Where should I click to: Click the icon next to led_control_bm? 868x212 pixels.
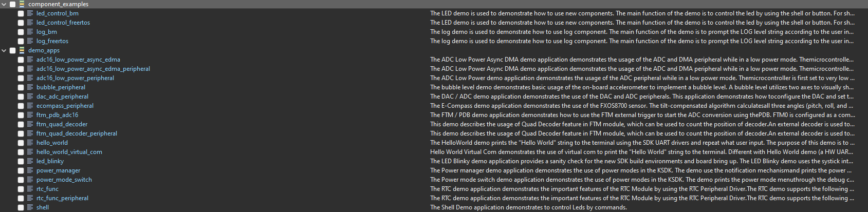click(x=30, y=13)
